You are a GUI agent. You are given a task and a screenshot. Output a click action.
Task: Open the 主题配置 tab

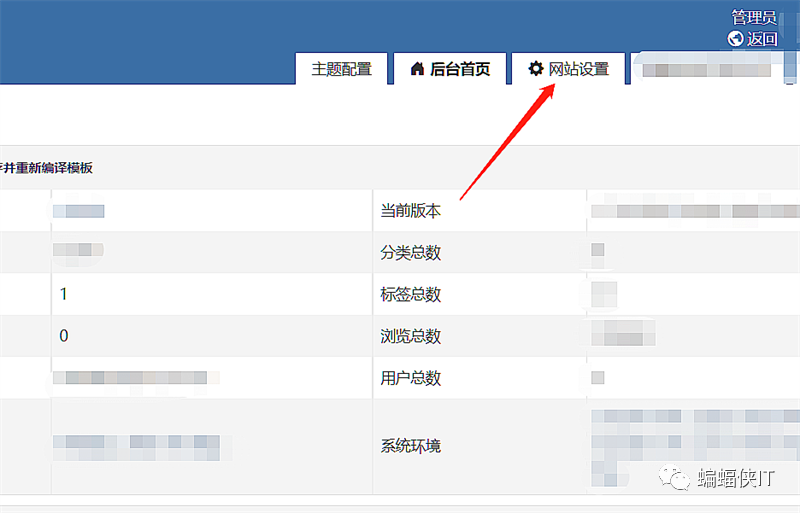point(341,69)
